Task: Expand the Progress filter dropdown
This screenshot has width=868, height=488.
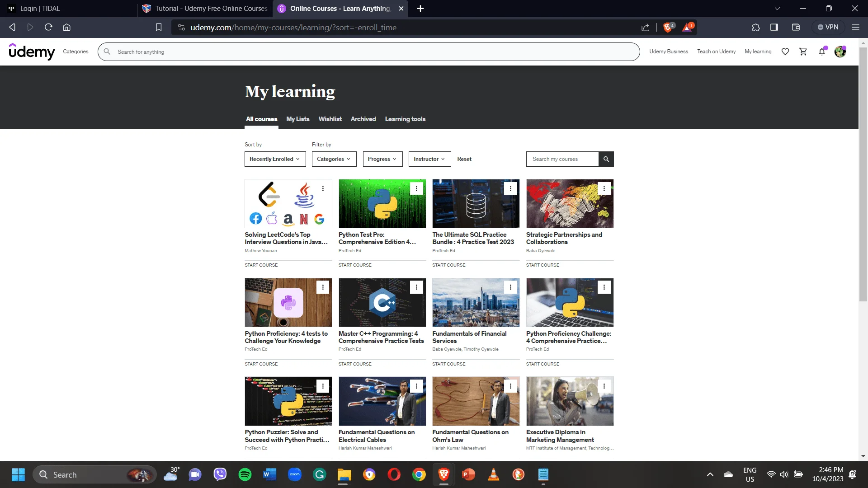Action: click(382, 159)
